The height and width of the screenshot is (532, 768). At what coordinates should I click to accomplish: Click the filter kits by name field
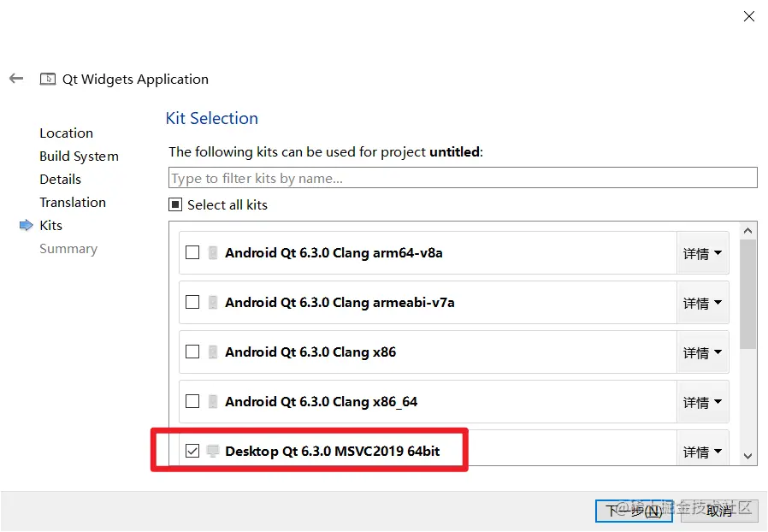tap(462, 178)
